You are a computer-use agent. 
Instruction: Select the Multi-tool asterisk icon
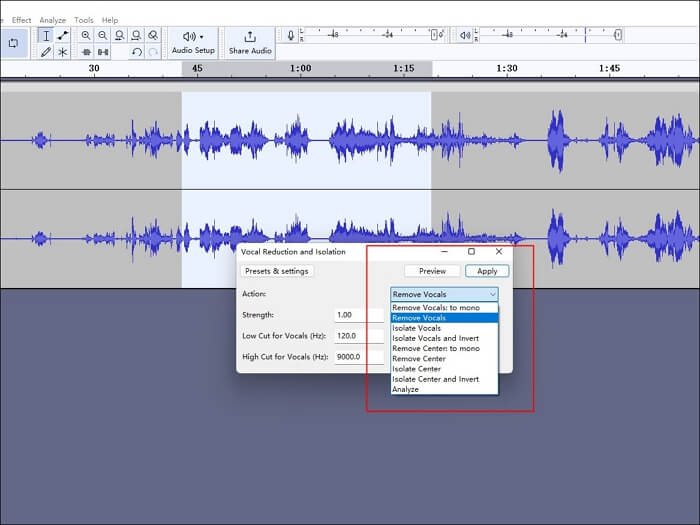click(63, 51)
